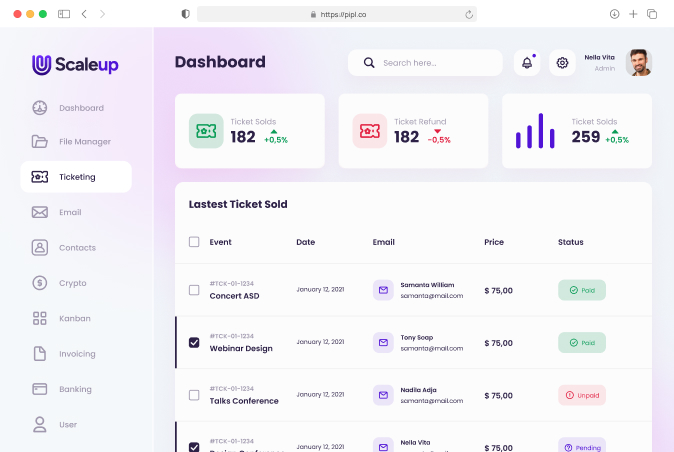The height and width of the screenshot is (452, 674).
Task: Check the Concert ASD row checkbox
Action: pyautogui.click(x=194, y=290)
